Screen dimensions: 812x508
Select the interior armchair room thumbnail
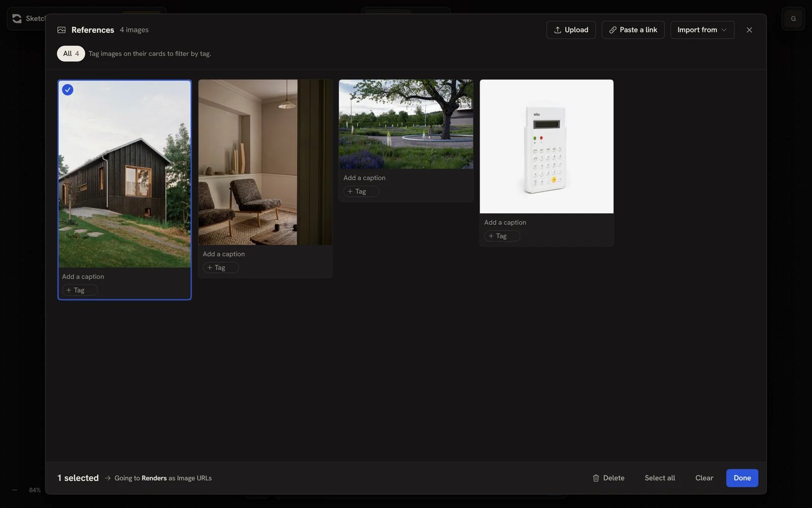click(x=265, y=162)
